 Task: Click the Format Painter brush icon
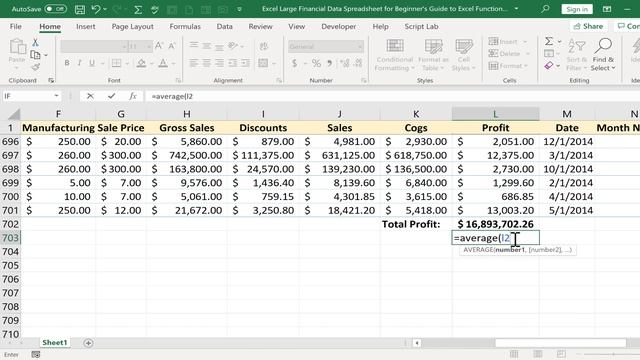coord(36,67)
